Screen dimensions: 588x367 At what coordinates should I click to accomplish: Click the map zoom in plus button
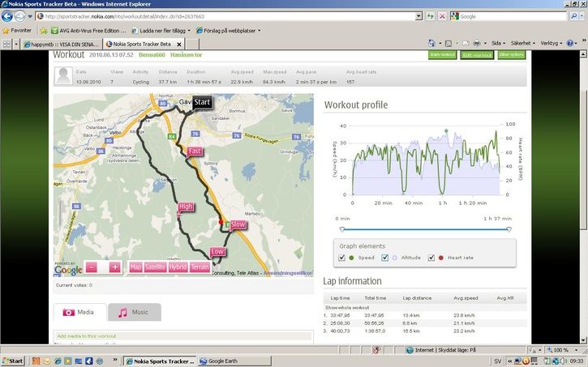tap(114, 267)
